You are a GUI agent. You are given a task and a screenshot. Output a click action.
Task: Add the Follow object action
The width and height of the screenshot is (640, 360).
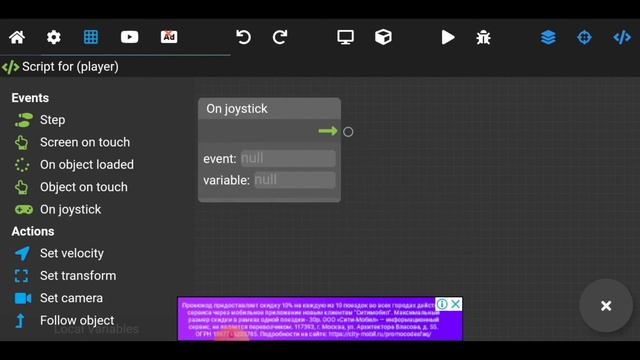click(x=77, y=321)
